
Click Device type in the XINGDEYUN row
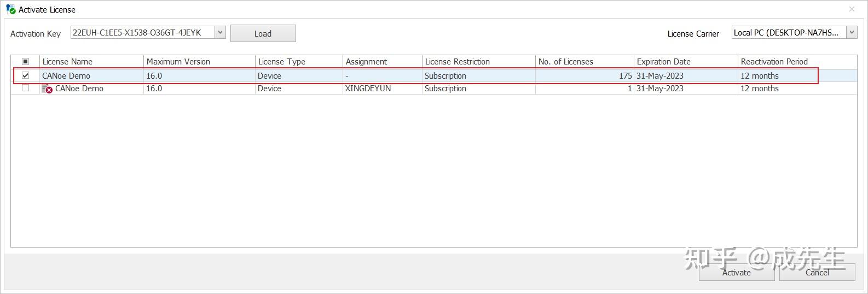pyautogui.click(x=269, y=89)
